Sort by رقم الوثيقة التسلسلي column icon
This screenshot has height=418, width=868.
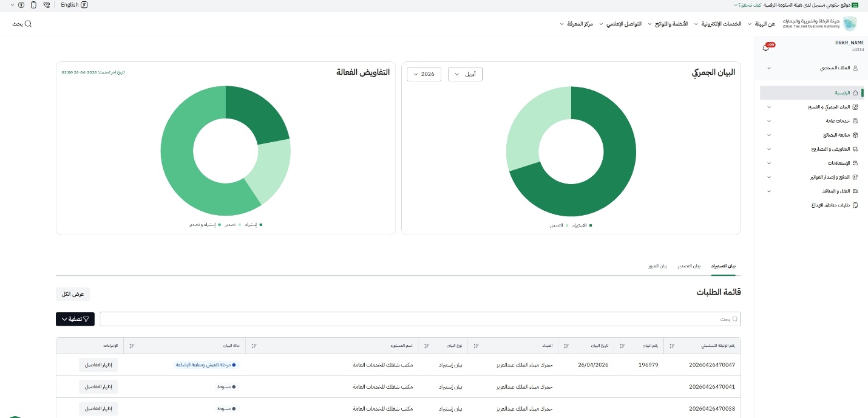(672, 346)
